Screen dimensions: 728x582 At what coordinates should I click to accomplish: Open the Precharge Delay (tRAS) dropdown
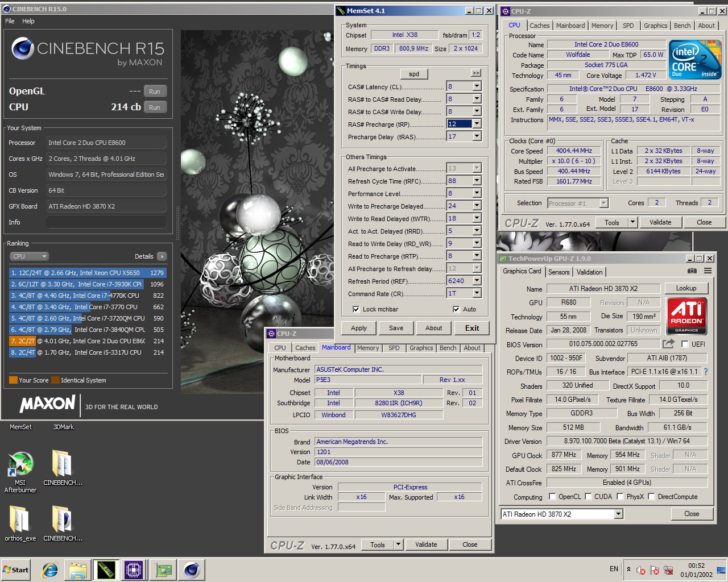477,136
